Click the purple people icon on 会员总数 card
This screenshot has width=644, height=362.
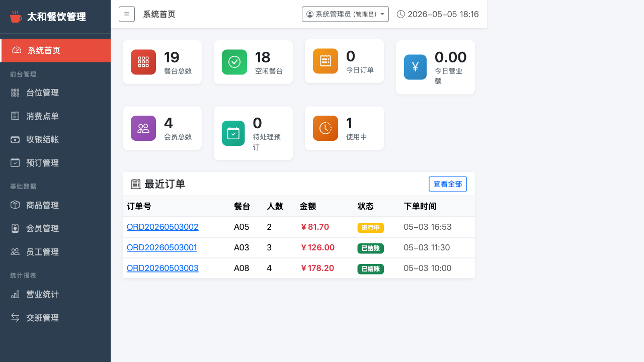tap(143, 128)
